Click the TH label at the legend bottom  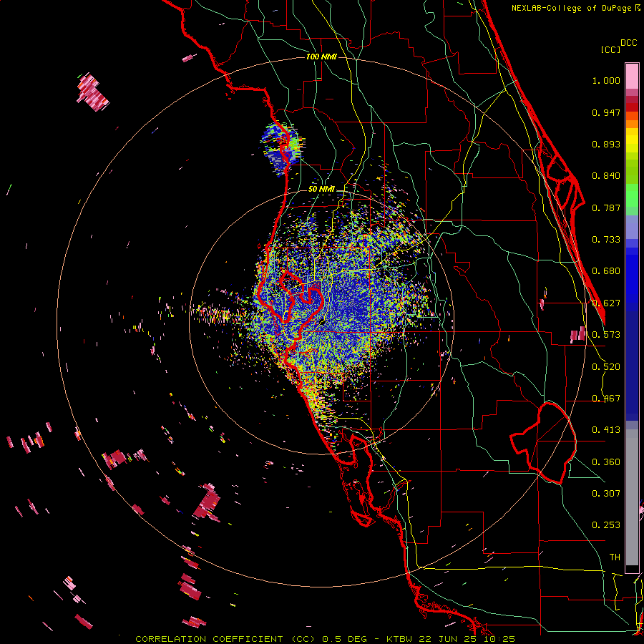615,557
